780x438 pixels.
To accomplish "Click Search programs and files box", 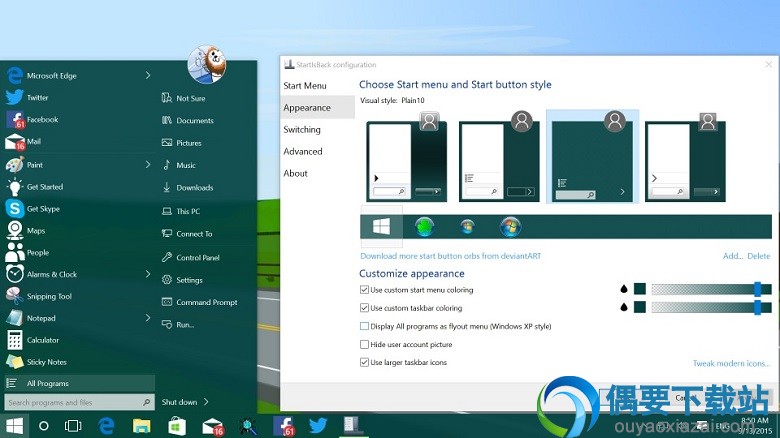I will (80, 402).
